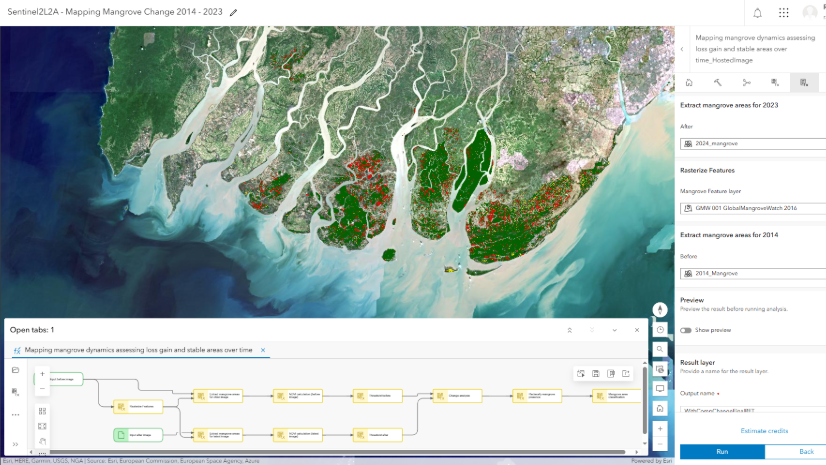Edit the map title with pencil icon

(x=233, y=13)
